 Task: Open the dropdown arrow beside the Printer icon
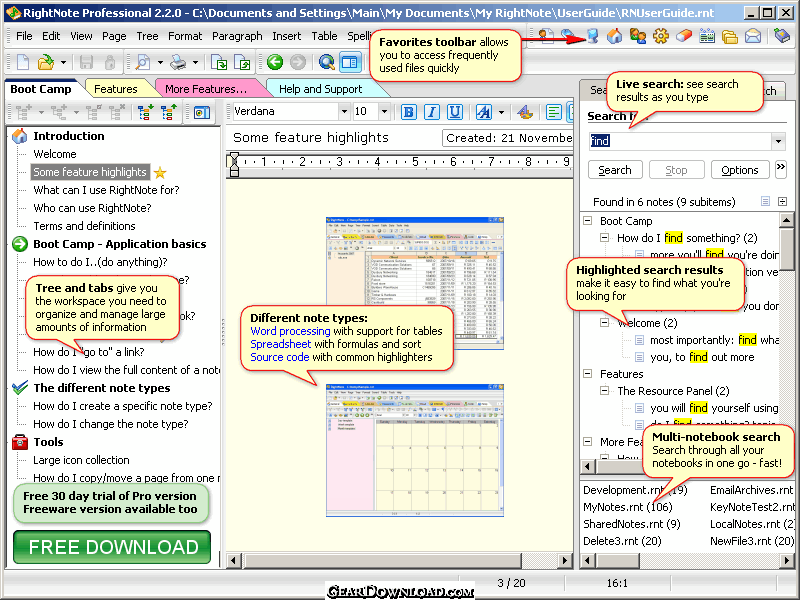tap(195, 62)
